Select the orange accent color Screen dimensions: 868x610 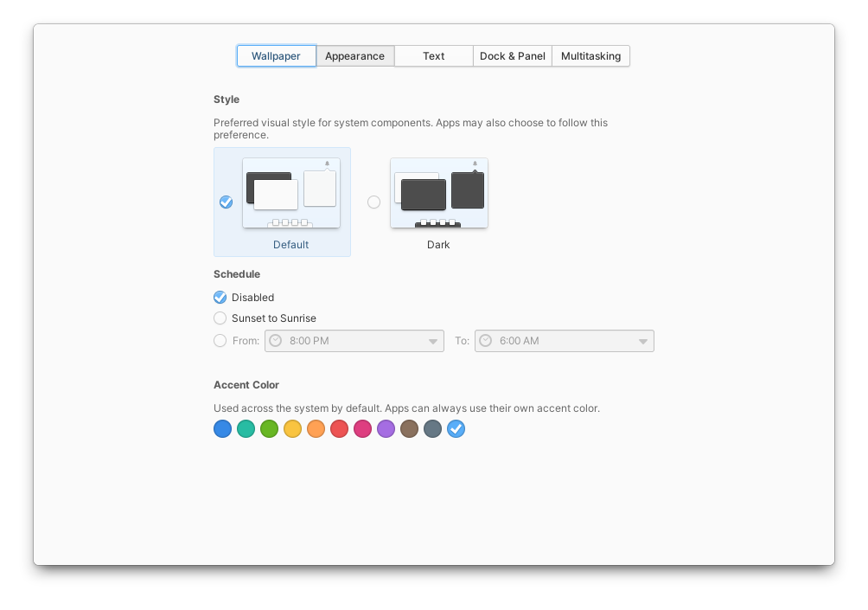click(316, 428)
